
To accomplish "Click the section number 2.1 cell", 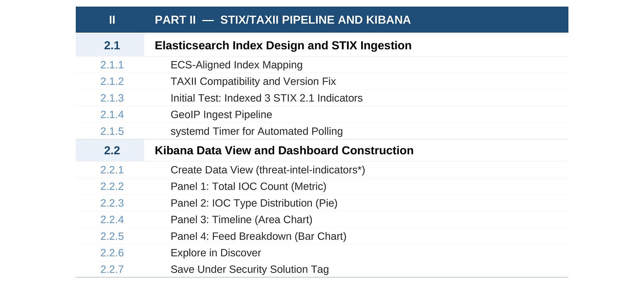I will click(110, 46).
